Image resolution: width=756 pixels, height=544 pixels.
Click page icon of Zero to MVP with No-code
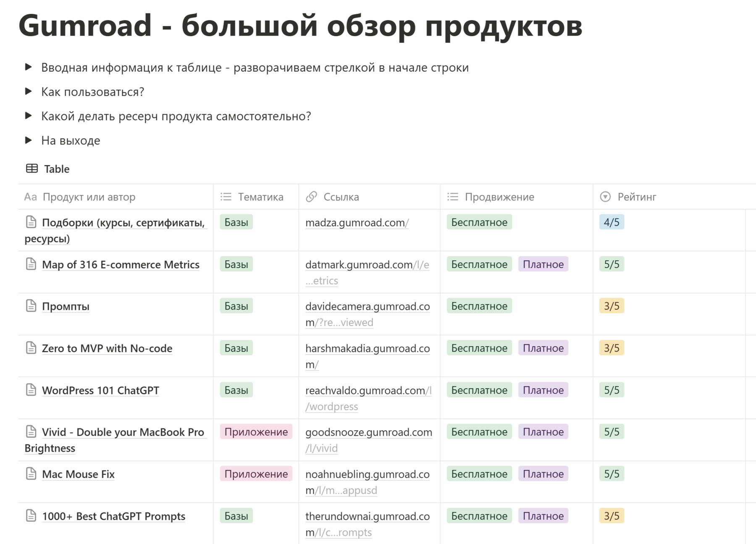[x=31, y=348]
